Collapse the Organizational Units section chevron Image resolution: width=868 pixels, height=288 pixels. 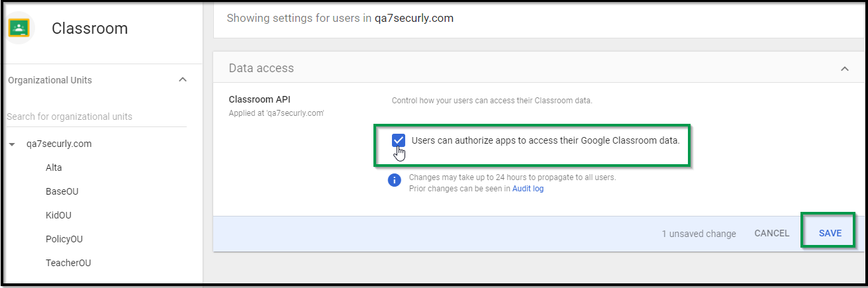point(183,80)
